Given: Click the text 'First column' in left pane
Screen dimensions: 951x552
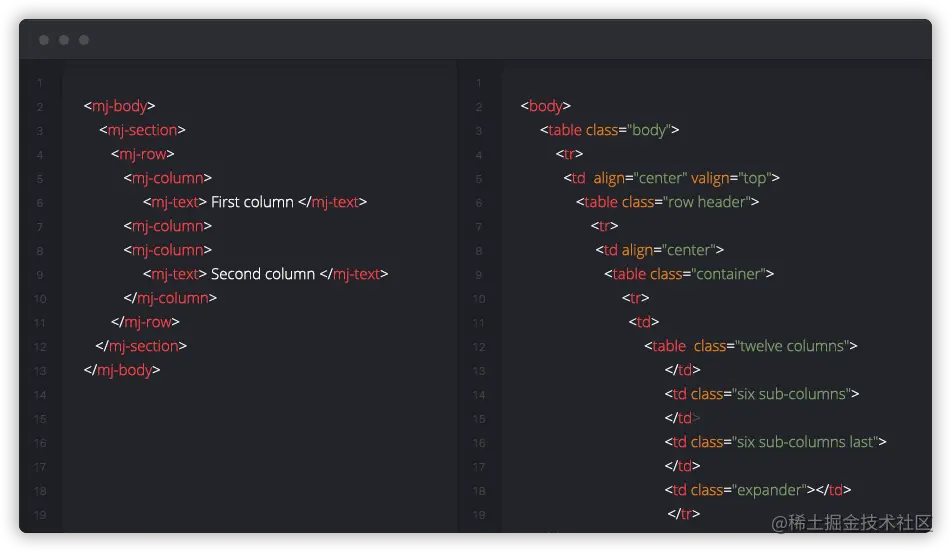Looking at the screenshot, I should tap(252, 202).
